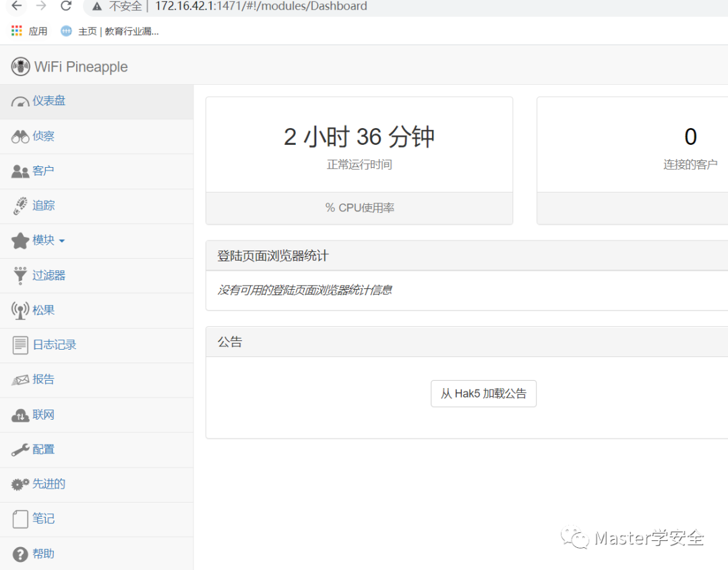Open the 松果 menu item
The height and width of the screenshot is (570, 728).
point(96,311)
